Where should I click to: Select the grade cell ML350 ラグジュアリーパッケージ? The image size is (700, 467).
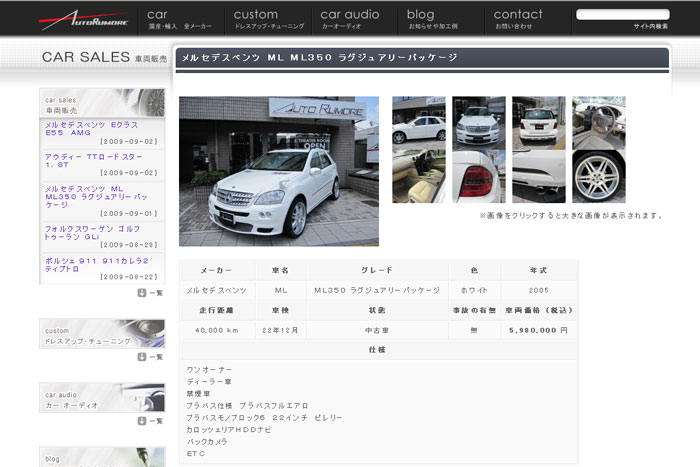[377, 290]
